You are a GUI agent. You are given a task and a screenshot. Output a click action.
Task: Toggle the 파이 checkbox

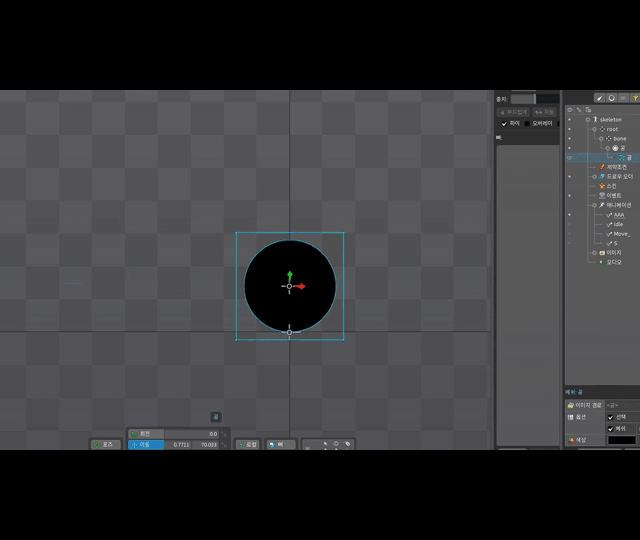click(x=504, y=124)
